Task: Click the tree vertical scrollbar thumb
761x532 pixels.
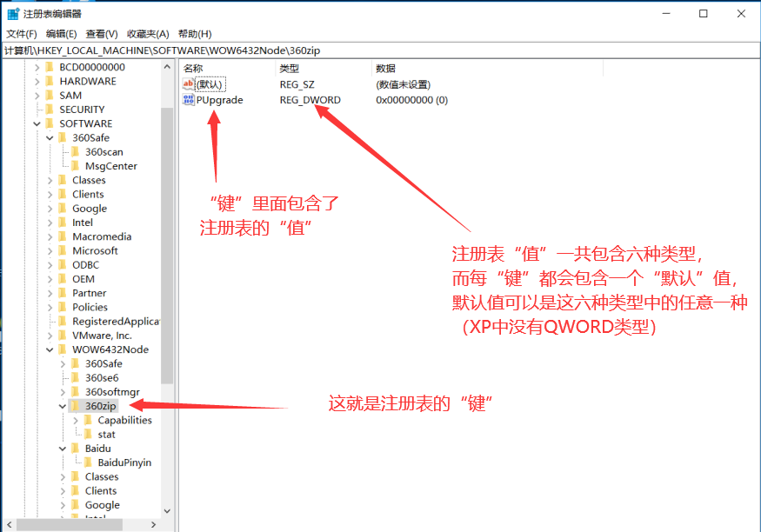Action: click(x=167, y=245)
